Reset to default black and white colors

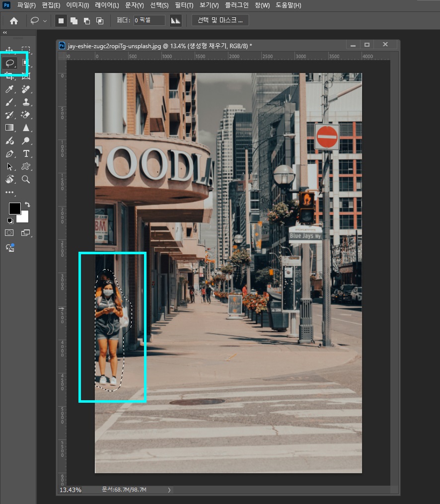coord(10,220)
